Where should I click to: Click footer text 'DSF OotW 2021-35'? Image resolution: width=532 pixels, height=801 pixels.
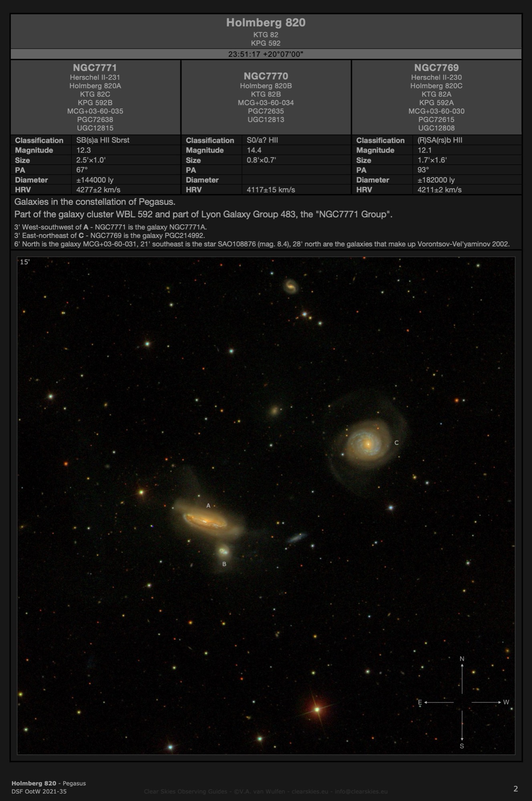(x=39, y=791)
